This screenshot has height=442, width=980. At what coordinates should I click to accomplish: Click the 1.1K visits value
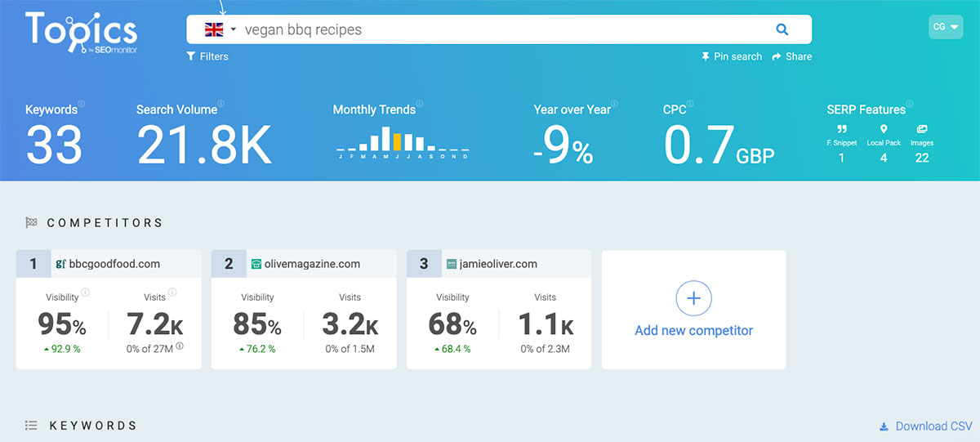click(546, 324)
